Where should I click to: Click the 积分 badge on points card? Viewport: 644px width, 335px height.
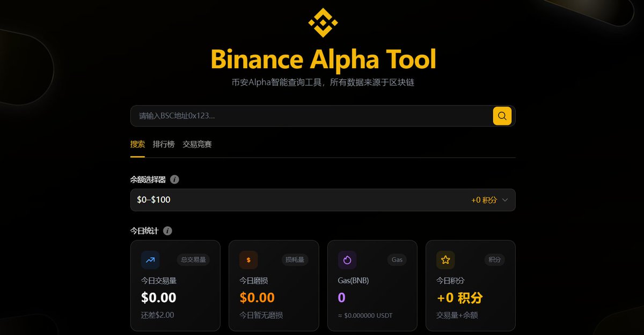coord(495,260)
